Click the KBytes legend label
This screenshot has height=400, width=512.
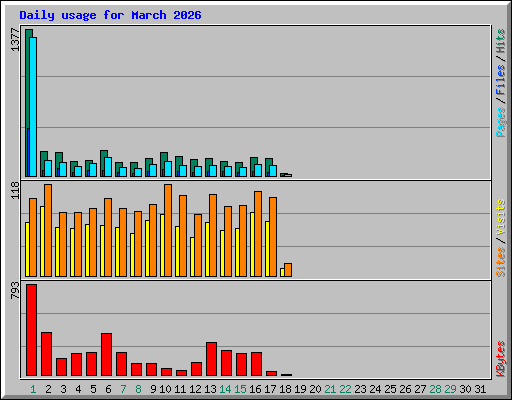pyautogui.click(x=501, y=359)
